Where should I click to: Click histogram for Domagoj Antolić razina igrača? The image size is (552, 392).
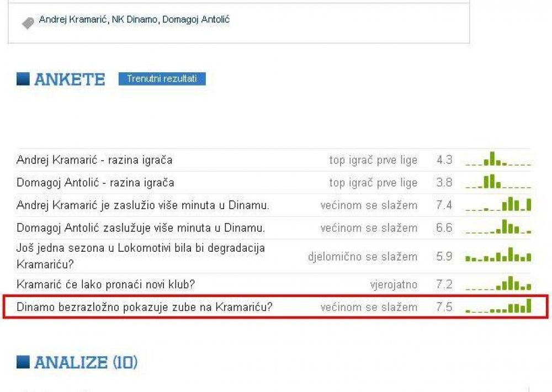[498, 182]
